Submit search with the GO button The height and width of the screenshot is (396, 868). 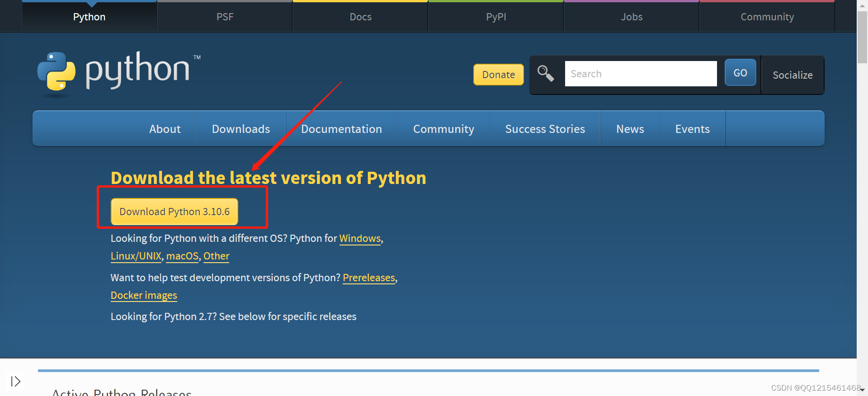pyautogui.click(x=740, y=73)
